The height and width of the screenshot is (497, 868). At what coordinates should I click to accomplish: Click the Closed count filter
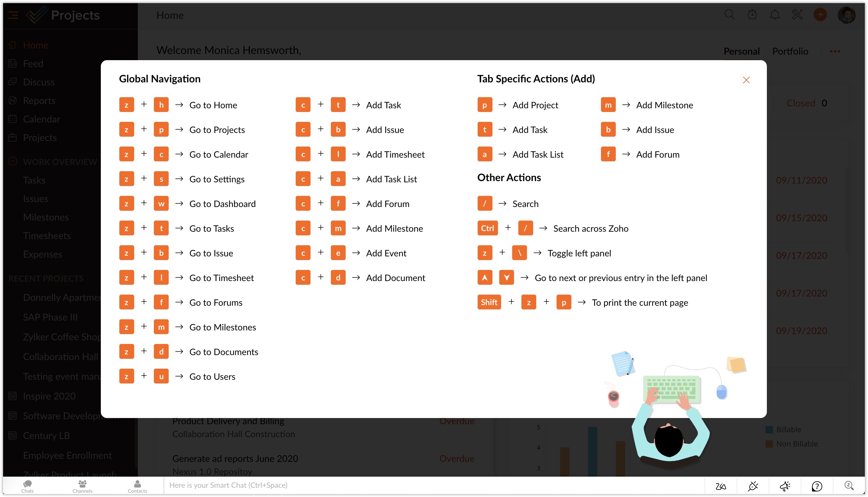pos(807,103)
